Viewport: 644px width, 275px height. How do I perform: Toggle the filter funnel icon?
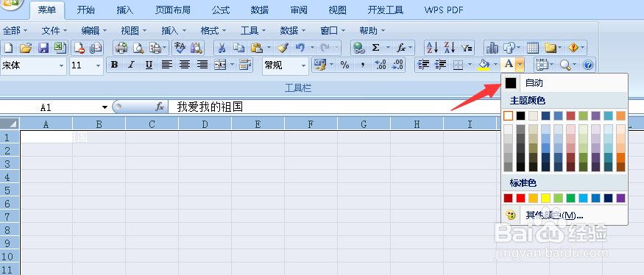[467, 48]
